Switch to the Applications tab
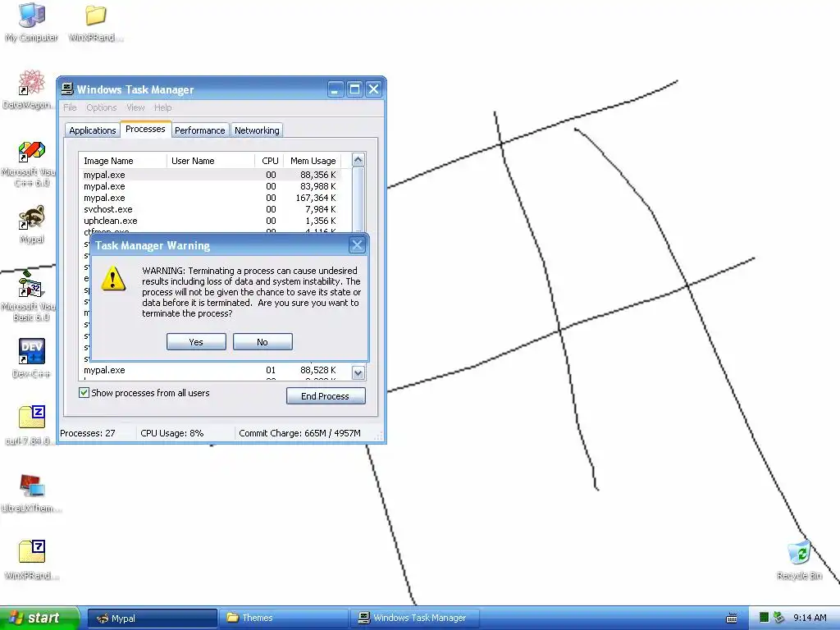Screen dimensions: 840x630 (92, 130)
